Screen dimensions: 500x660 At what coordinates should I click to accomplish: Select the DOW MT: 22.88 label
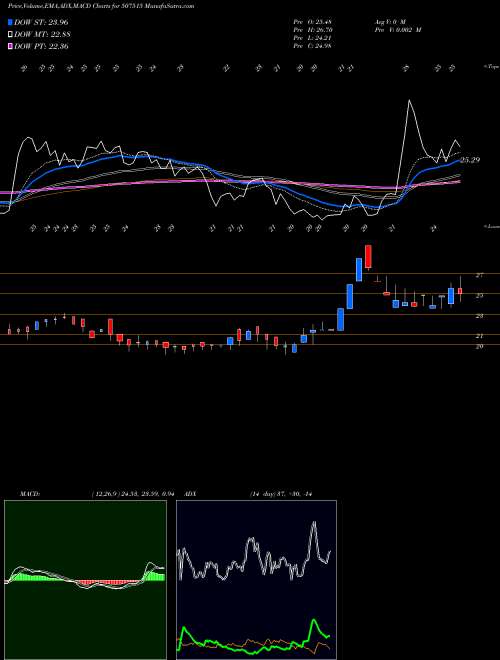click(42, 35)
